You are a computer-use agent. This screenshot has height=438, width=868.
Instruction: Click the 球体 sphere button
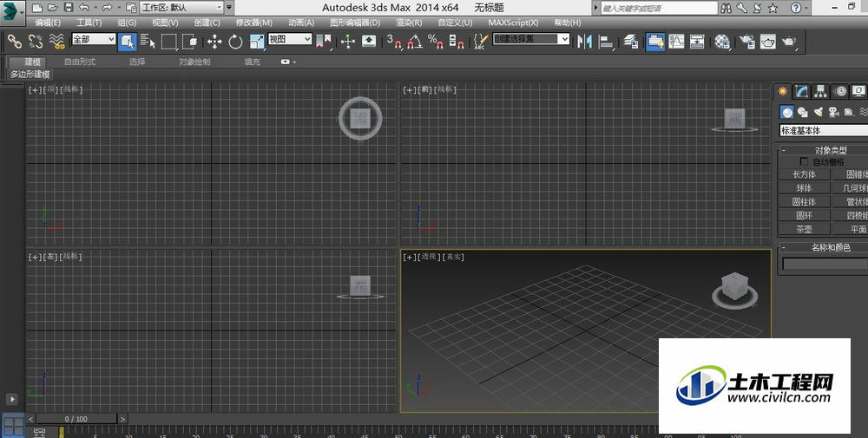click(x=804, y=188)
